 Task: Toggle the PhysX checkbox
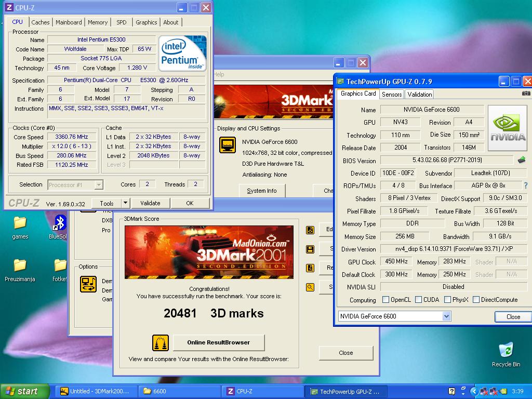(447, 300)
